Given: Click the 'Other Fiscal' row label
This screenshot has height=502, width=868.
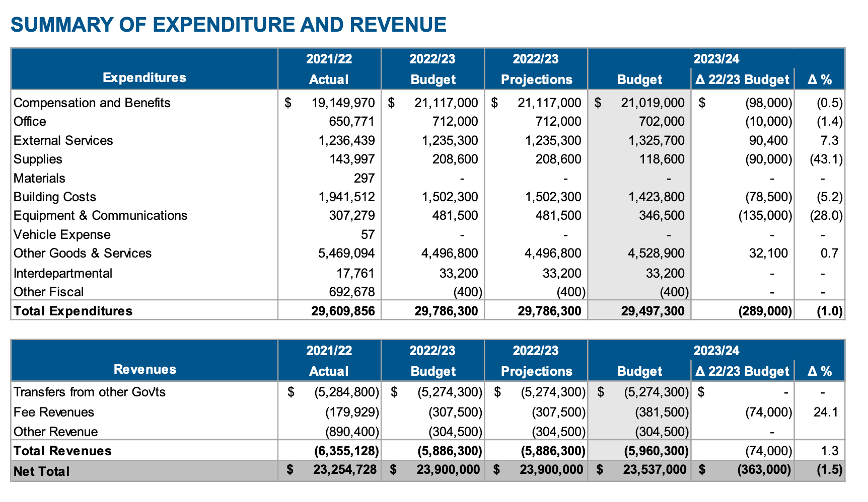Looking at the screenshot, I should tap(48, 292).
